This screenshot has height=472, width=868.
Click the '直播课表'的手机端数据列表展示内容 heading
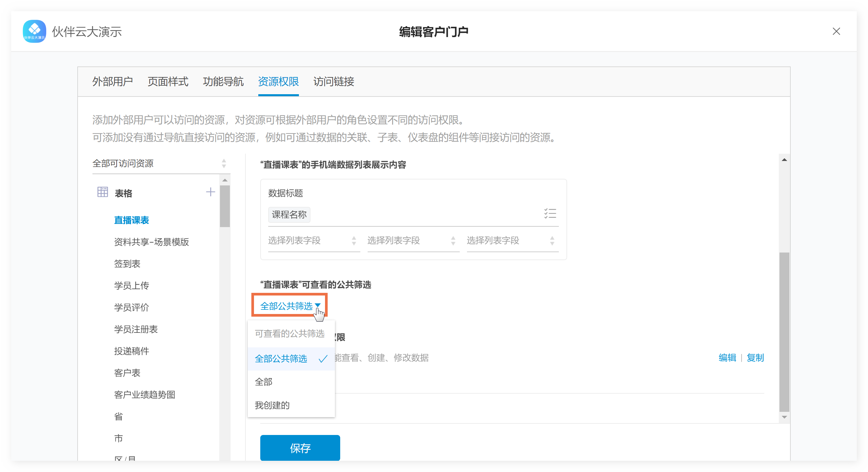pos(333,165)
